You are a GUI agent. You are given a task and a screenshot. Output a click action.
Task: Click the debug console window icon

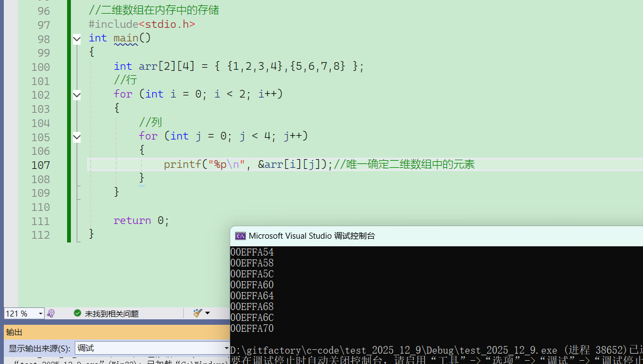coord(241,236)
